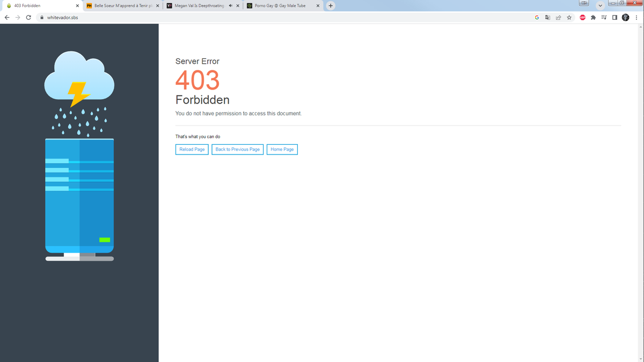Open a new tab with the plus button
The width and height of the screenshot is (644, 362).
click(x=331, y=6)
